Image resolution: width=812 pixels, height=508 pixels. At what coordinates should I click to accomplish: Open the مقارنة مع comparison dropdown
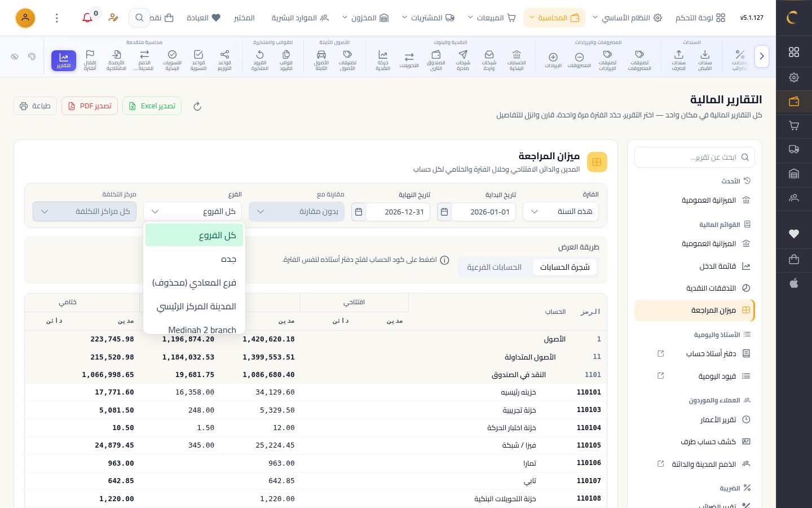tap(297, 212)
